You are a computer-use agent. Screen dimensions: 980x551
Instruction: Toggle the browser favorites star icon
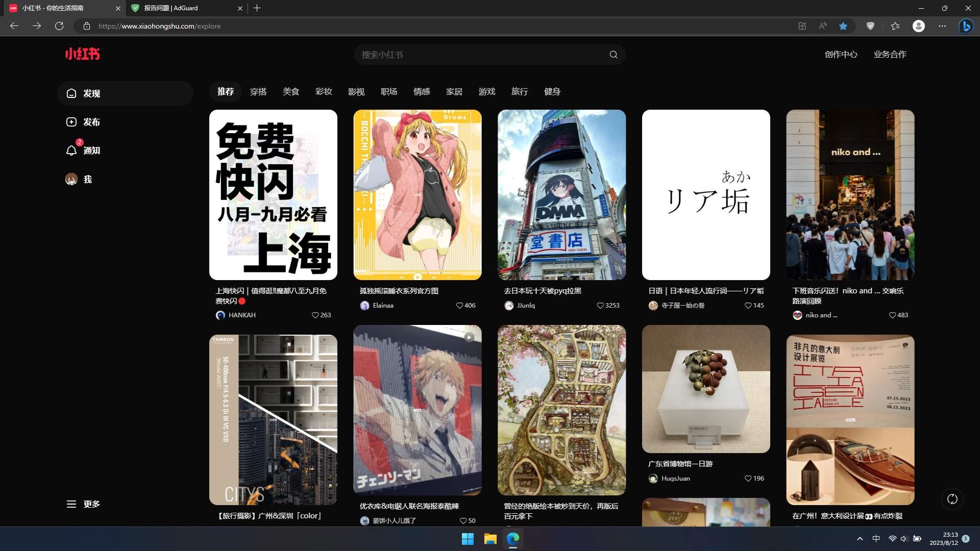[843, 26]
